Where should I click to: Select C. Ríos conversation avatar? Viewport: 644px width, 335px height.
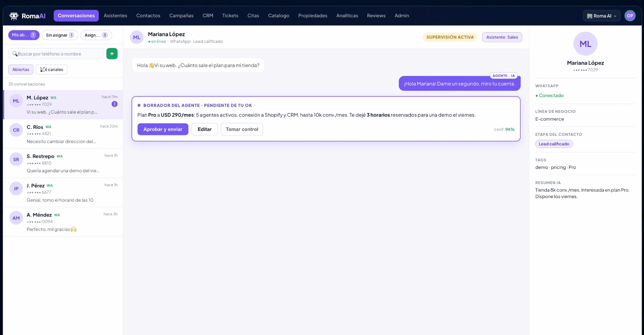tap(16, 130)
